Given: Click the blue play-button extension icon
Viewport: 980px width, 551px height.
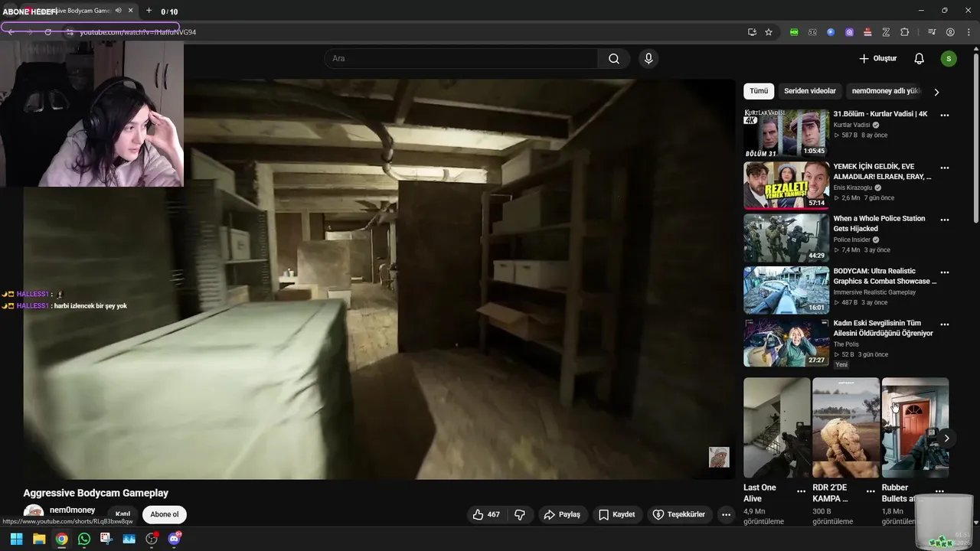Looking at the screenshot, I should coord(831,32).
